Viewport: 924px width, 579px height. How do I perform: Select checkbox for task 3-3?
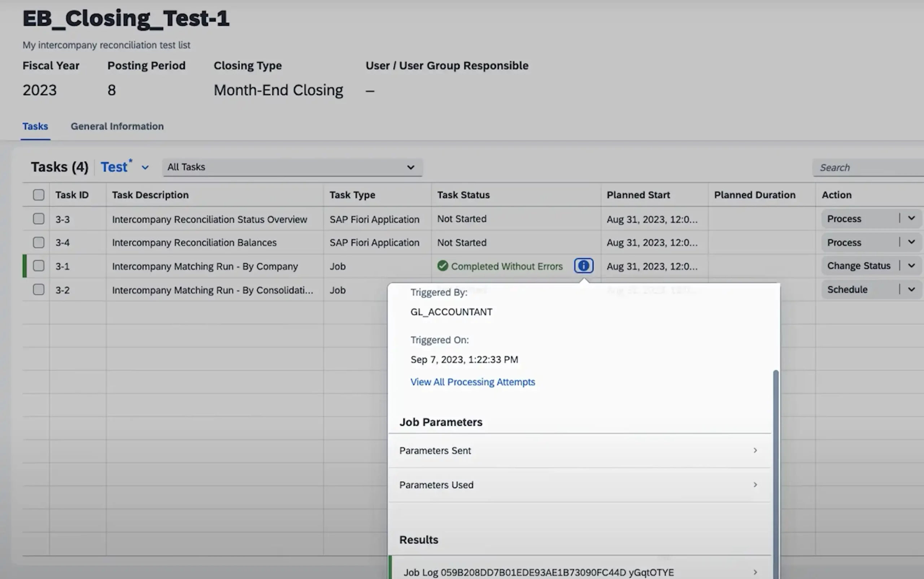39,219
